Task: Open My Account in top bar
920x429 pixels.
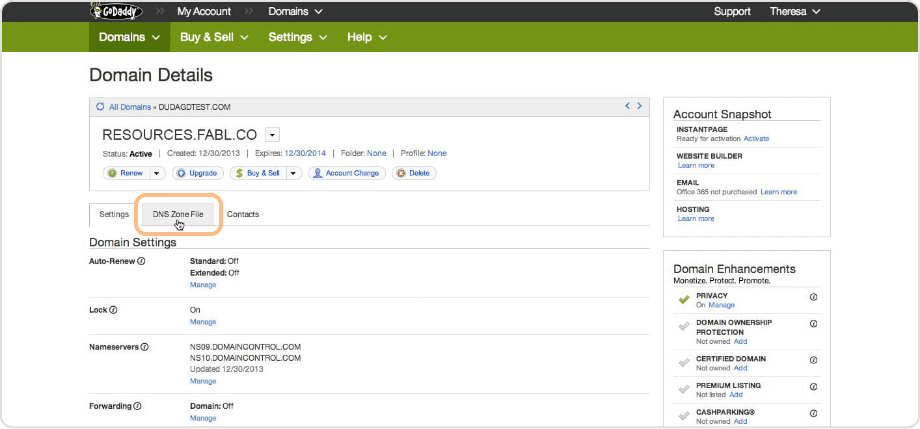Action: (x=204, y=11)
